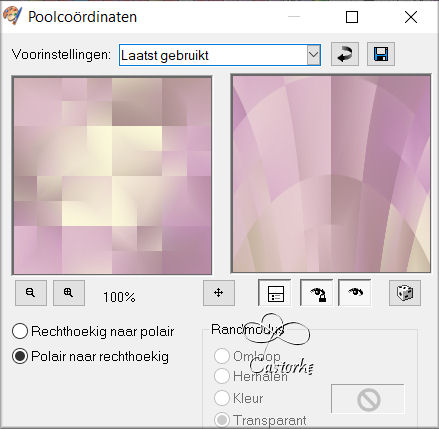Open the Voorinstellingen dropdown arrow
The image size is (439, 429).
313,55
